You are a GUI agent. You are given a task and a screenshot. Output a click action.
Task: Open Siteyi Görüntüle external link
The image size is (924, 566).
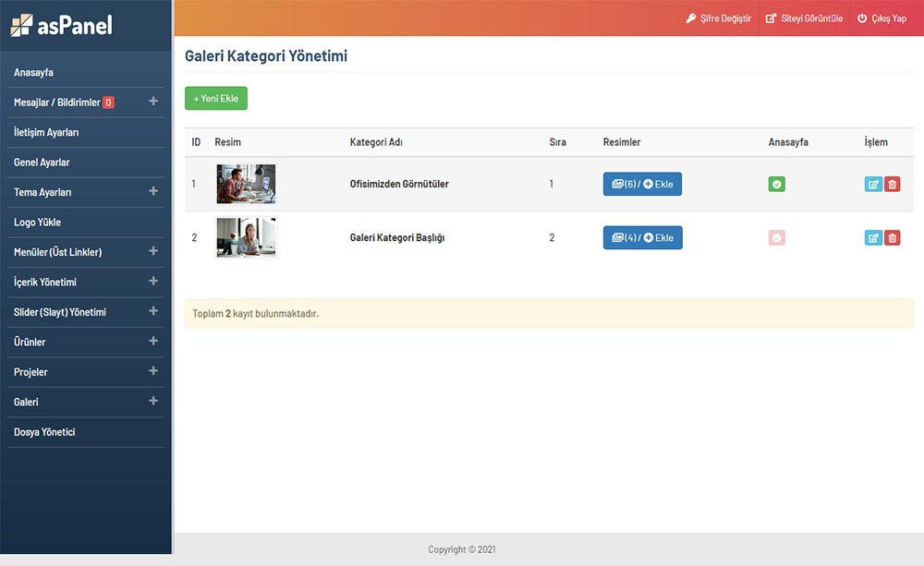pyautogui.click(x=804, y=18)
